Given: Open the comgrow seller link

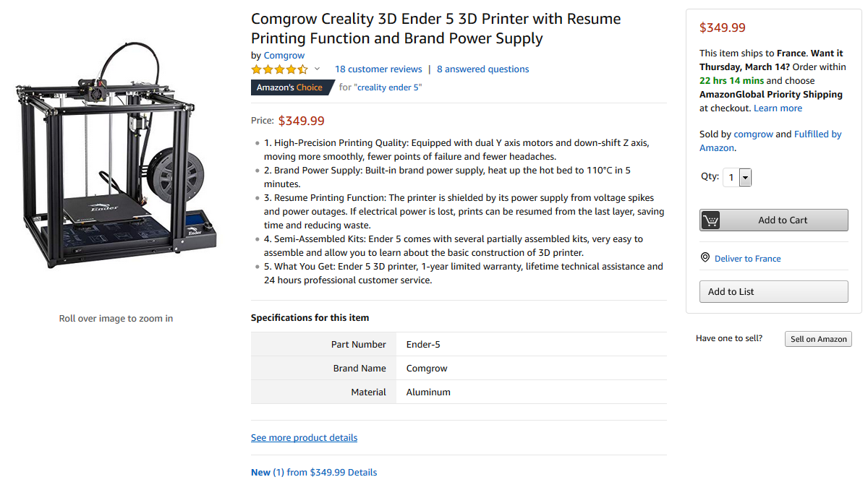Looking at the screenshot, I should tap(753, 134).
